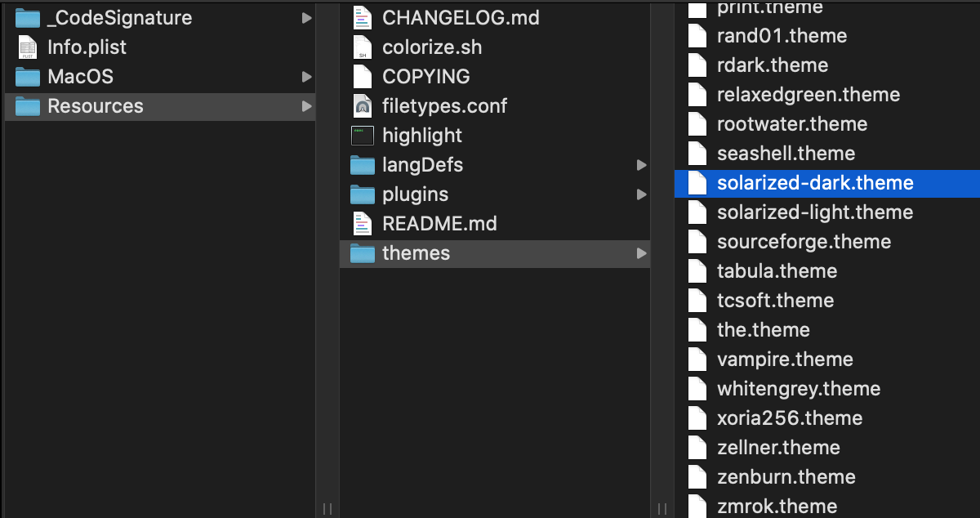Click the seashell.theme file icon

tap(697, 154)
